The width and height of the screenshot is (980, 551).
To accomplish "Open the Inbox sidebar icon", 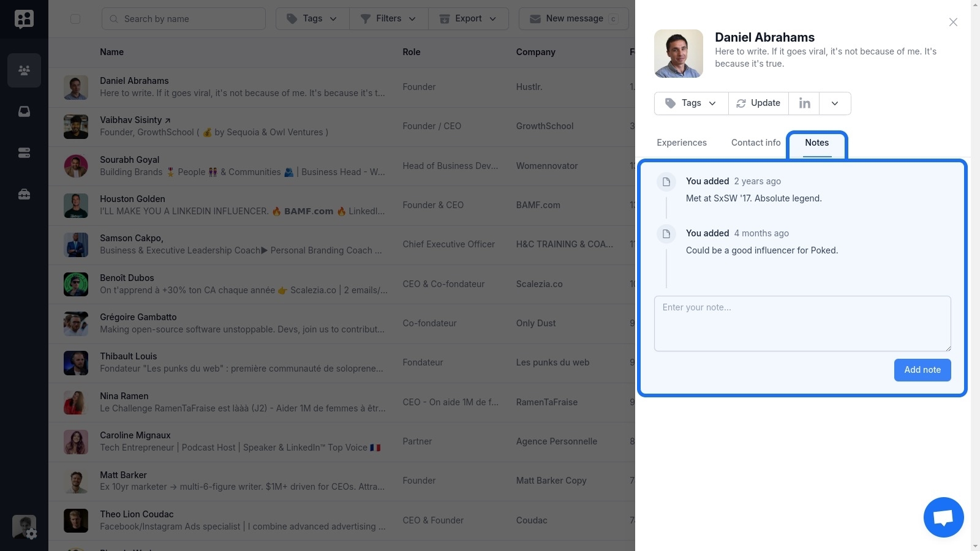I will point(24,111).
